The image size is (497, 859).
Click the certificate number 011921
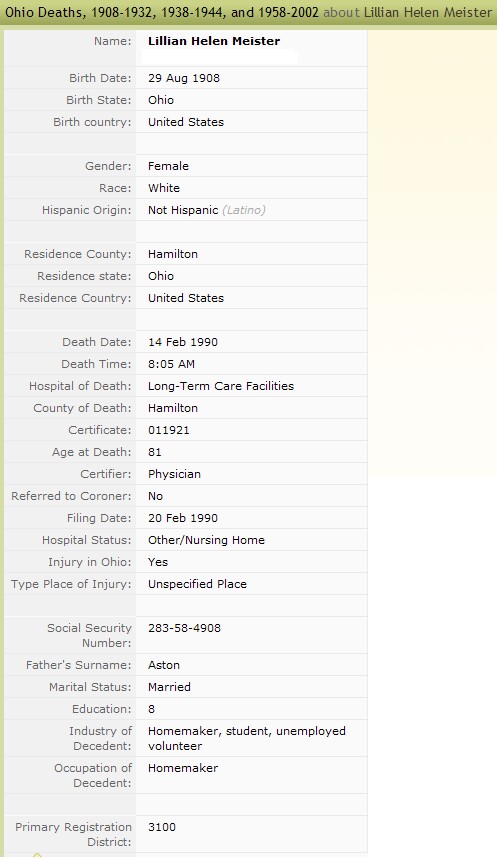coord(168,430)
